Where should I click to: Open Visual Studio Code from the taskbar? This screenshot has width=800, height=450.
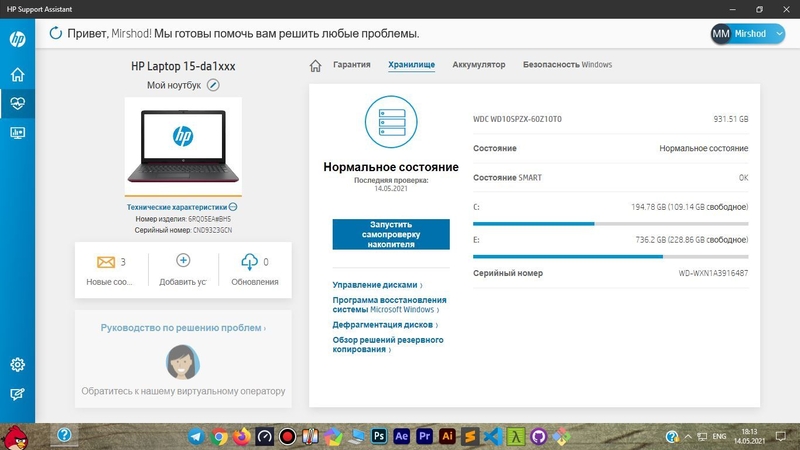[493, 437]
